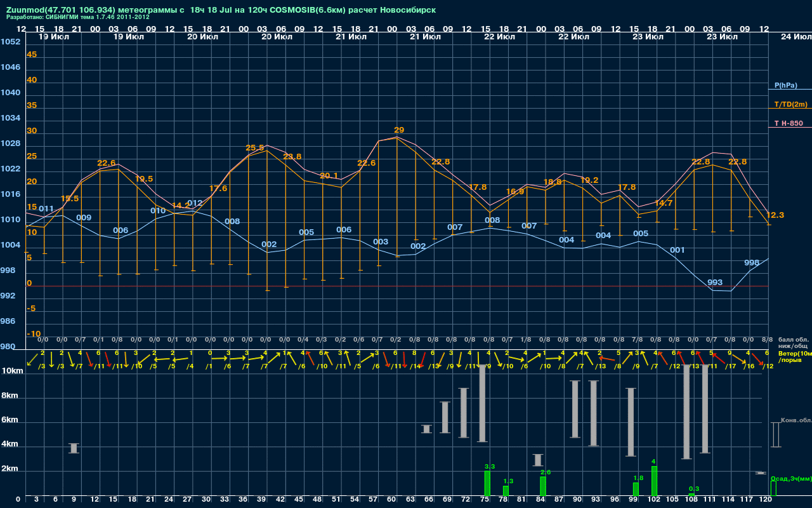Click the temperature value 17.6
The image size is (812, 508).
click(x=218, y=189)
